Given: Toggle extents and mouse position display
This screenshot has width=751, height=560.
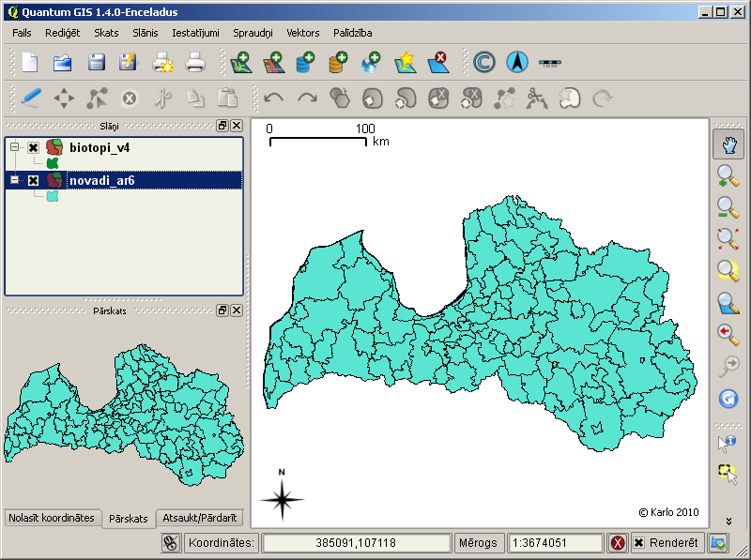Looking at the screenshot, I should pos(170,543).
